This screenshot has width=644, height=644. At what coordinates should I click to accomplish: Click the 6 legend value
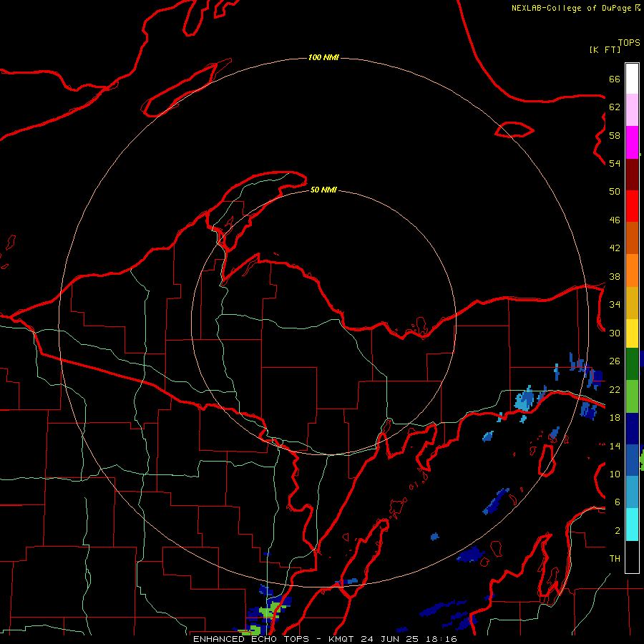[x=618, y=502]
